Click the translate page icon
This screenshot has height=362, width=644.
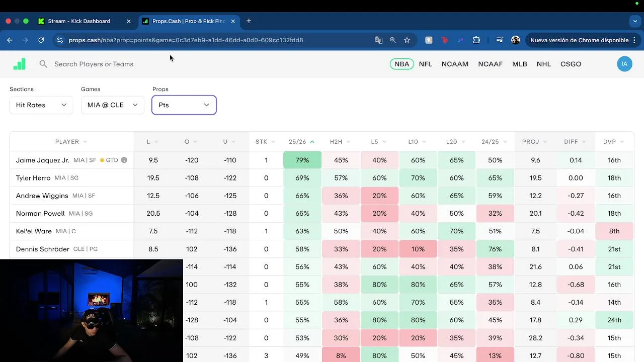(x=379, y=40)
